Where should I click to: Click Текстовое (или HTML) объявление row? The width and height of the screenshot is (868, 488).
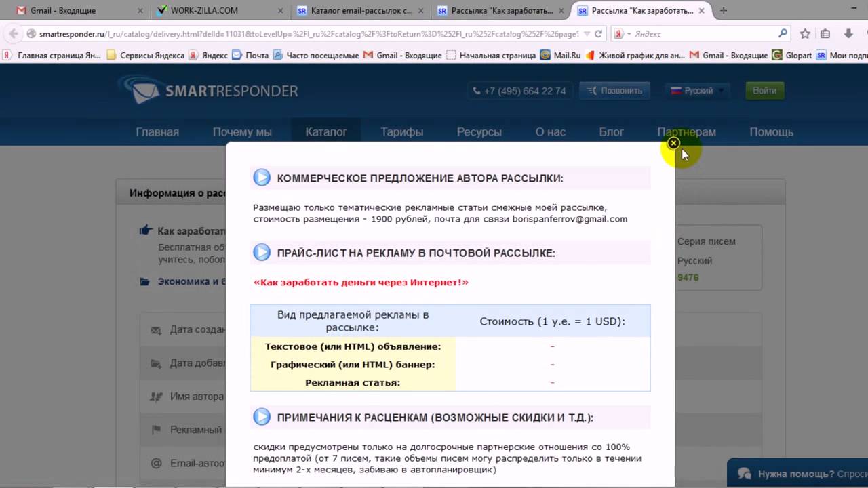[x=450, y=346]
